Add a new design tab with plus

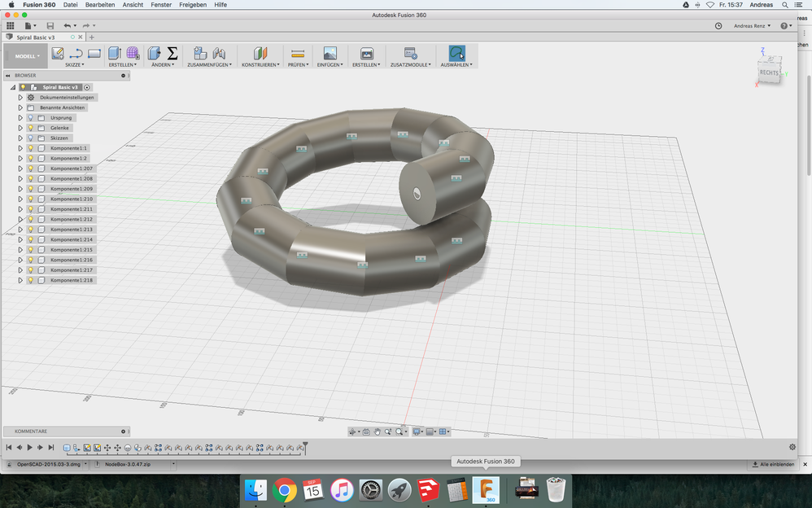click(x=92, y=37)
